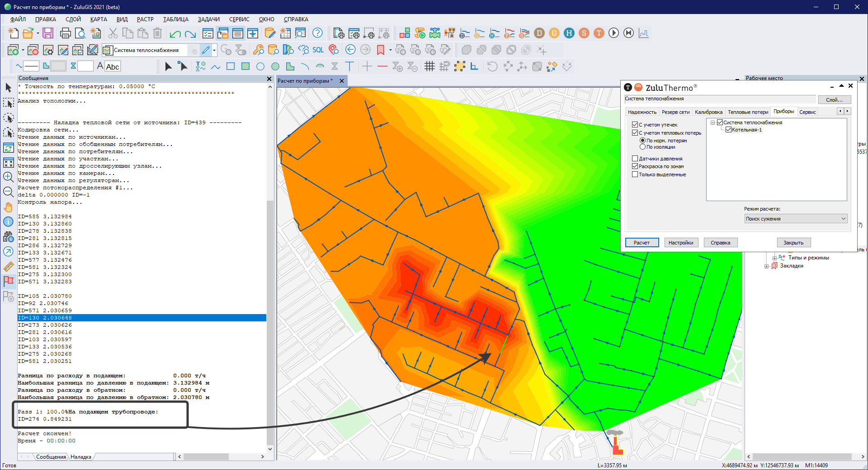Click the gray fill color swatch

coord(58,66)
